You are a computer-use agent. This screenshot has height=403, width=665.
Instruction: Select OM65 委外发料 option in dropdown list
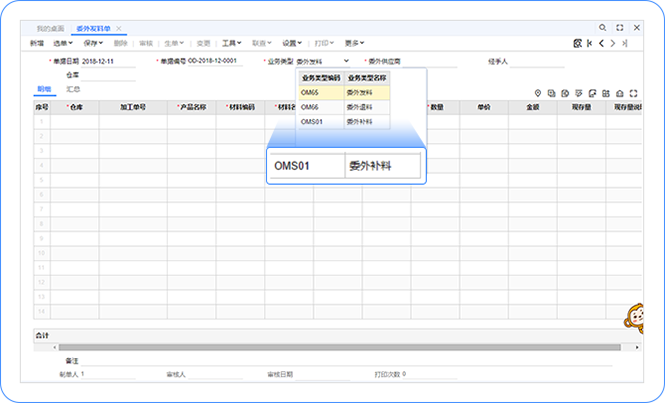(x=344, y=92)
